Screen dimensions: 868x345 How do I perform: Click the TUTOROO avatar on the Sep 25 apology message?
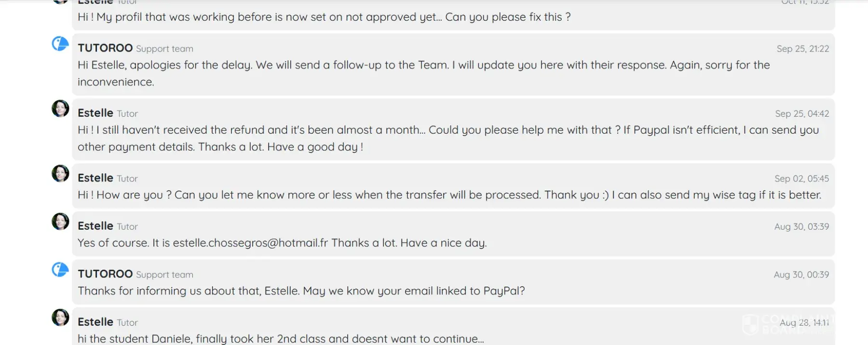[x=60, y=44]
